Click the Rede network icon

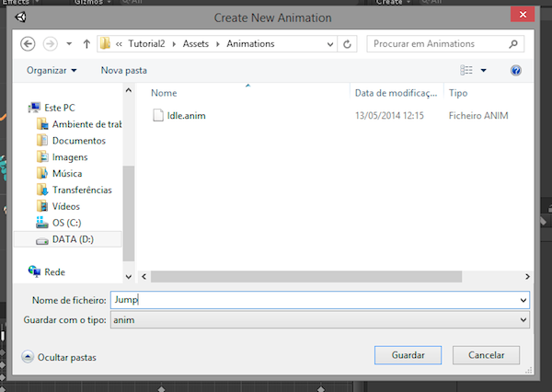(x=35, y=271)
